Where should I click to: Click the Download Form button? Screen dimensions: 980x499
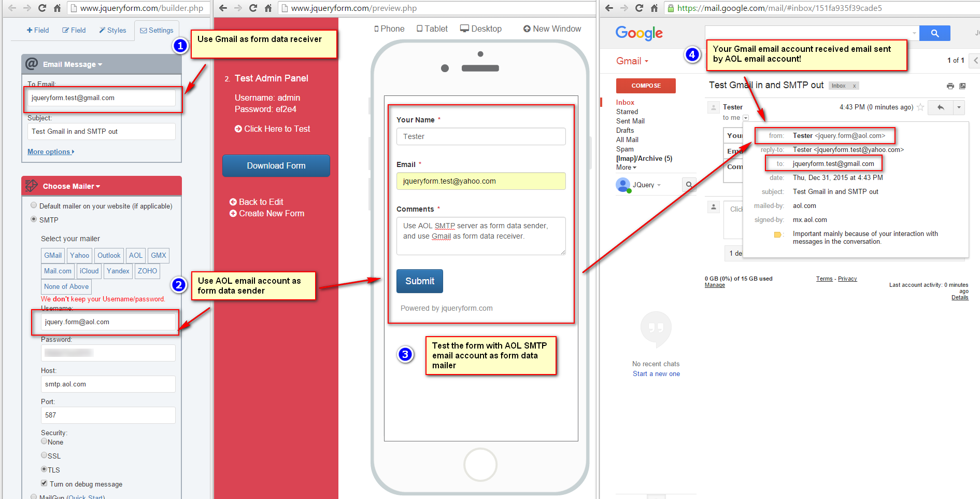coord(276,165)
